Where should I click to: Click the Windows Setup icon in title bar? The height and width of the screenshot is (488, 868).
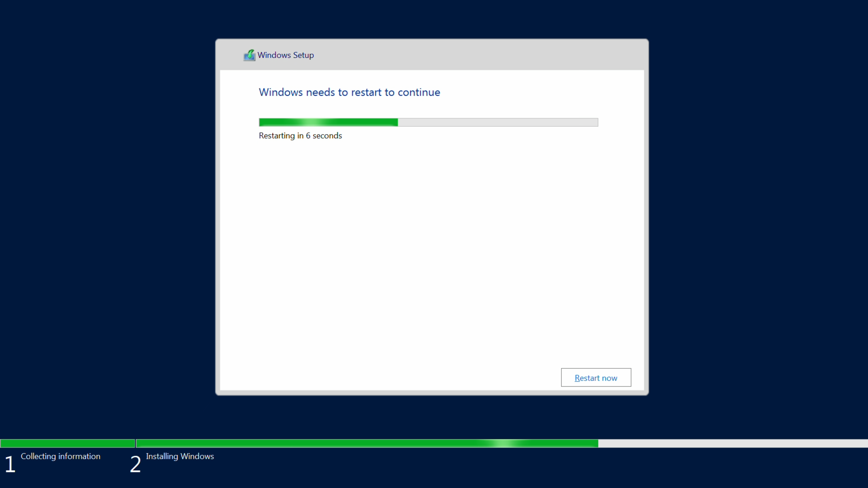[249, 55]
